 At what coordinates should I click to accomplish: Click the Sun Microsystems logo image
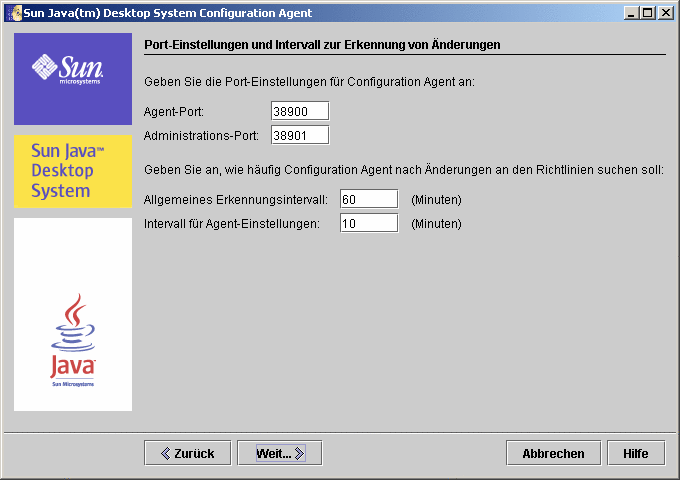(73, 79)
